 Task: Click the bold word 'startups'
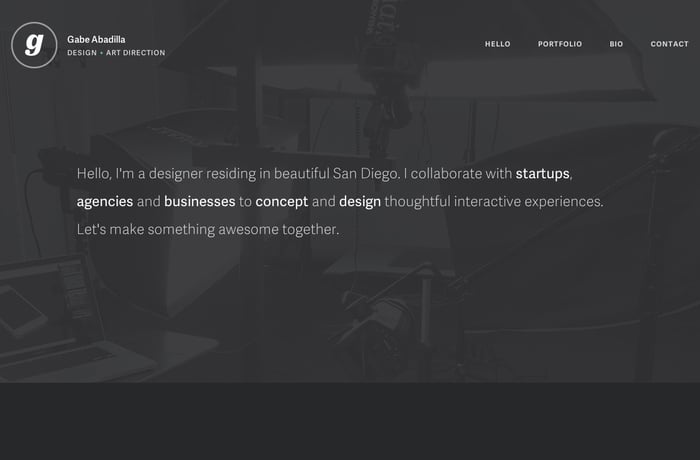coord(542,174)
